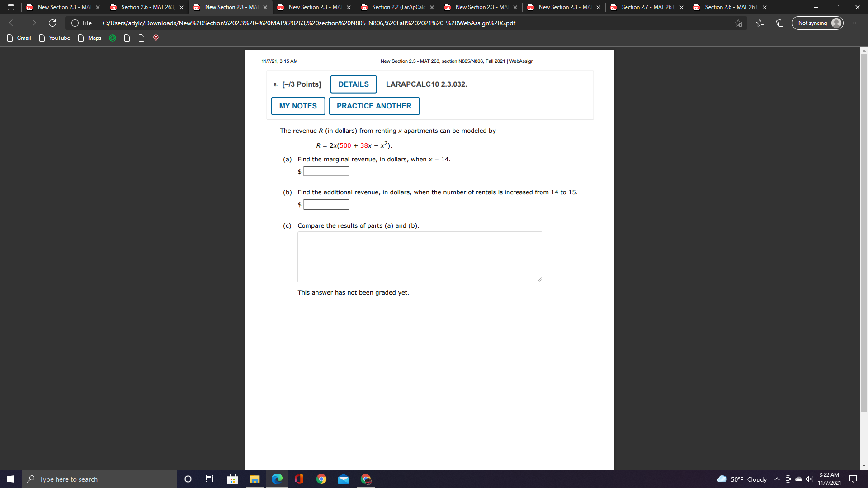Open File Explorer from the taskbar
This screenshot has width=868, height=488.
click(x=255, y=479)
